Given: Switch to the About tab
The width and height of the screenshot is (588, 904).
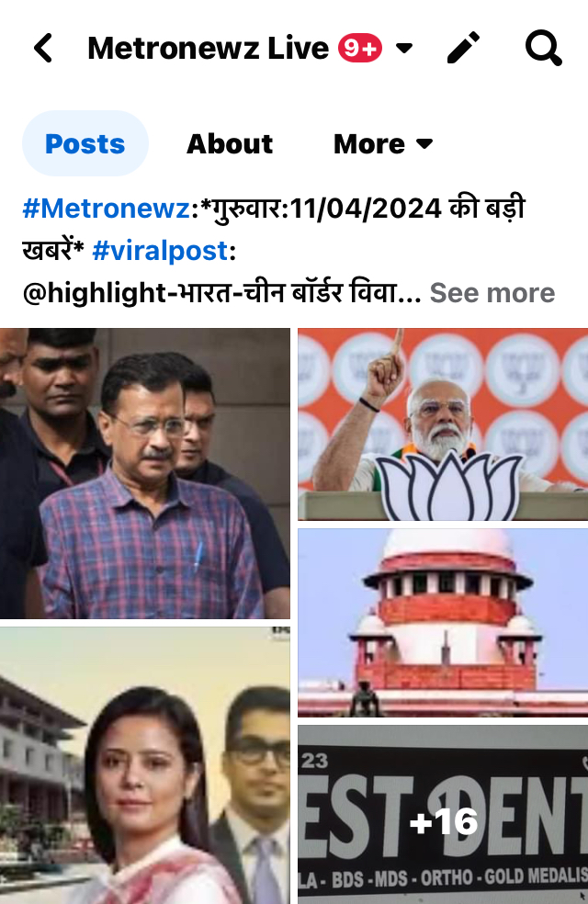Looking at the screenshot, I should pyautogui.click(x=230, y=143).
